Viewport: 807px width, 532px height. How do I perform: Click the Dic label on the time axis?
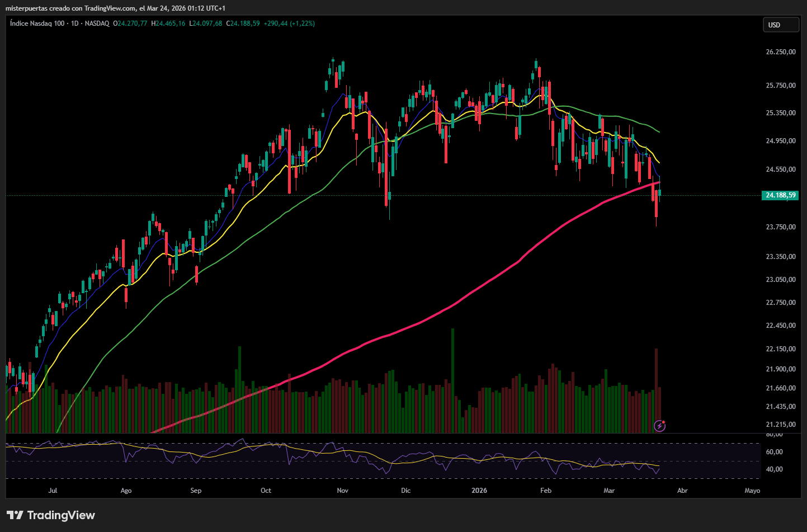[x=406, y=491]
